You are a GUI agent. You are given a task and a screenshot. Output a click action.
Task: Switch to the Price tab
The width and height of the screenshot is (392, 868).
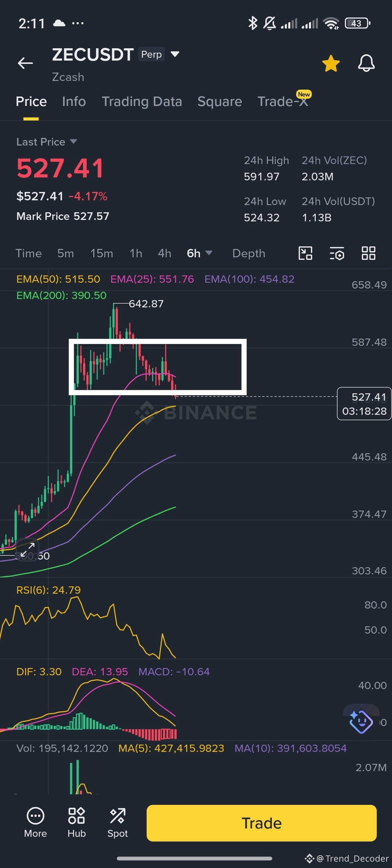pos(31,102)
